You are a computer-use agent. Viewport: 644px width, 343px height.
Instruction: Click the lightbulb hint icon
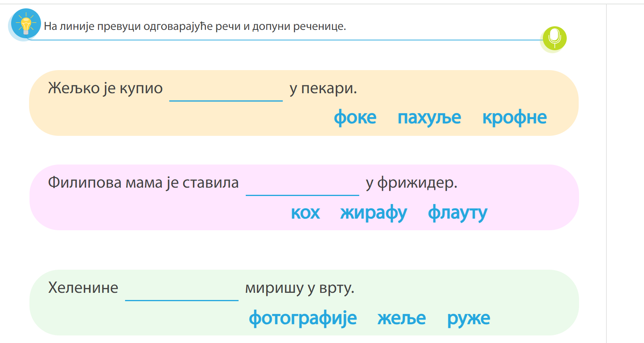point(26,24)
